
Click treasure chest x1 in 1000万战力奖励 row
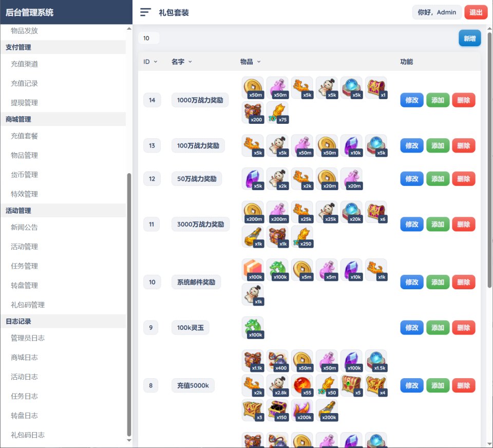(376, 88)
